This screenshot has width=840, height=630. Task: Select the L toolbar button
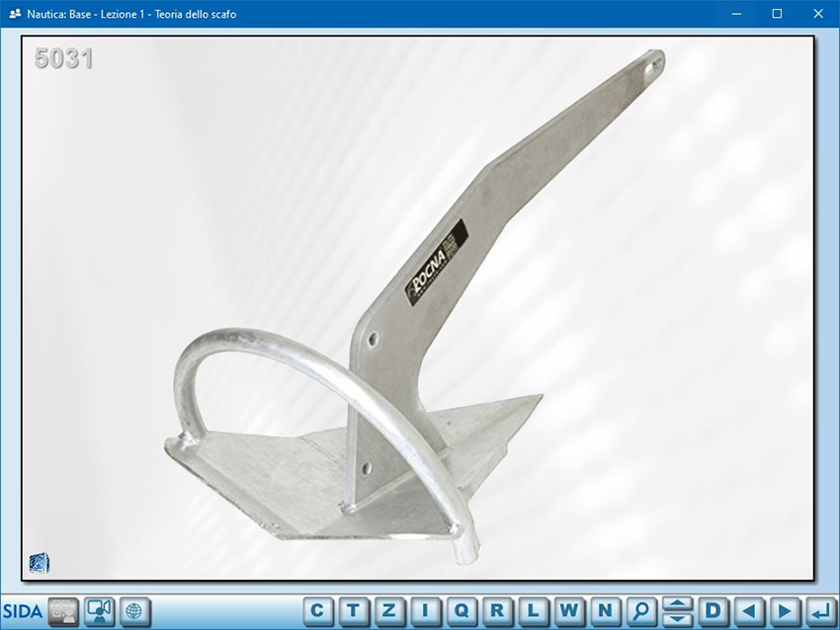(533, 610)
